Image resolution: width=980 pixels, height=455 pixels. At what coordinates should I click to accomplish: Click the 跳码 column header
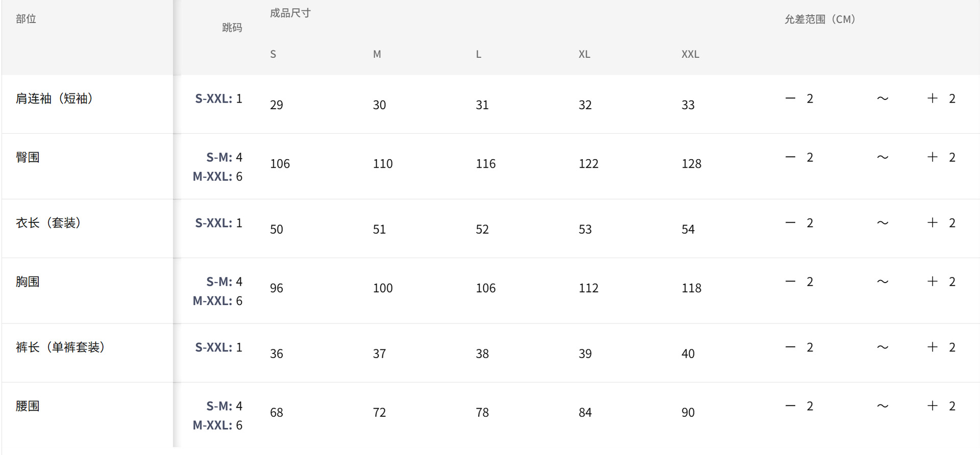[232, 28]
